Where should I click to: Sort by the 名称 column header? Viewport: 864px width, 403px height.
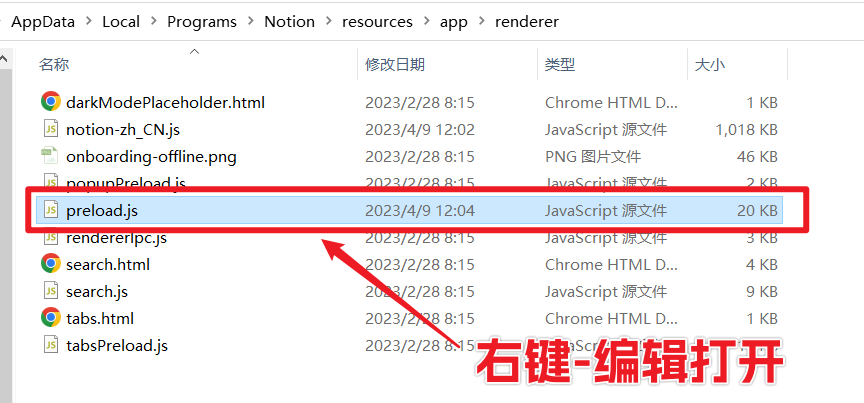[53, 65]
